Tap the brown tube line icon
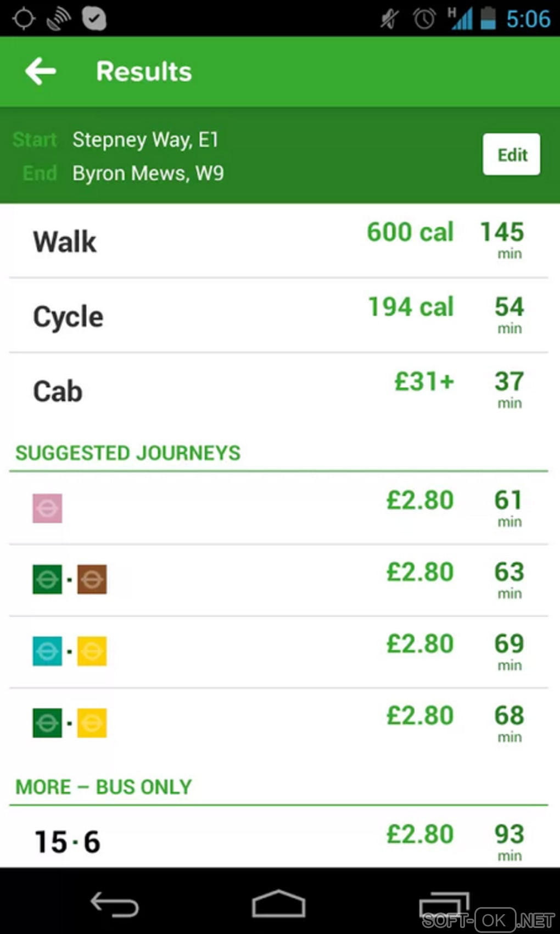Image resolution: width=560 pixels, height=934 pixels. [92, 580]
